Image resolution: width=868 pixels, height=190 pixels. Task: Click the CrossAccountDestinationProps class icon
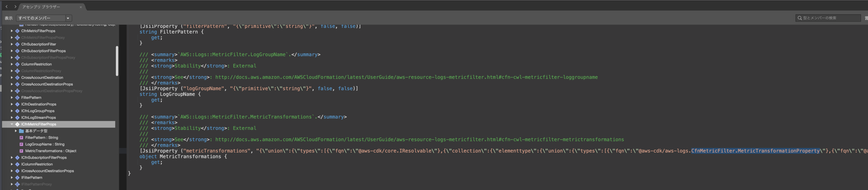pyautogui.click(x=17, y=84)
